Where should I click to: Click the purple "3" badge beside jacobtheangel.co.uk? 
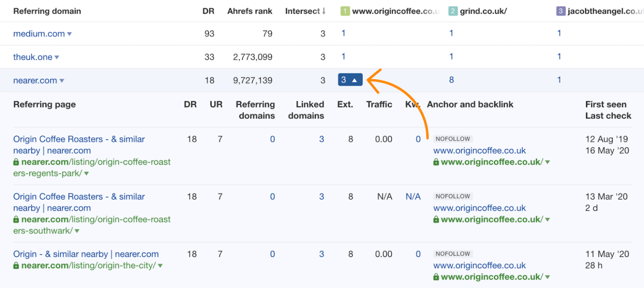[x=561, y=11]
